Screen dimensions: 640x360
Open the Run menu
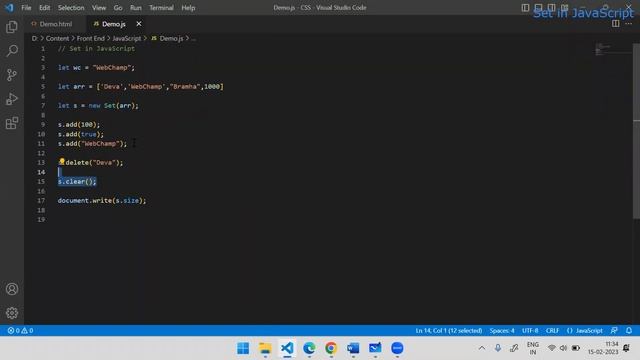[x=136, y=8]
